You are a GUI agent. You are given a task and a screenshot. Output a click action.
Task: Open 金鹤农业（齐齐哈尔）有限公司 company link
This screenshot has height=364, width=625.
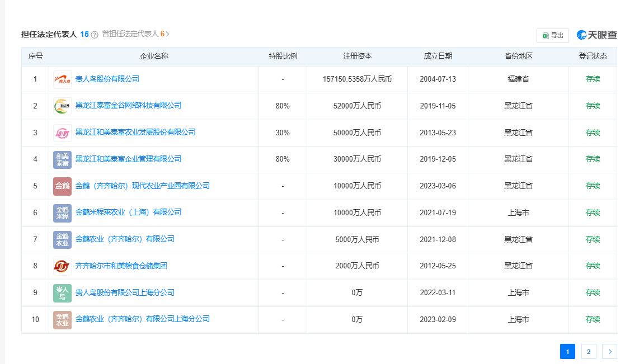tap(125, 239)
